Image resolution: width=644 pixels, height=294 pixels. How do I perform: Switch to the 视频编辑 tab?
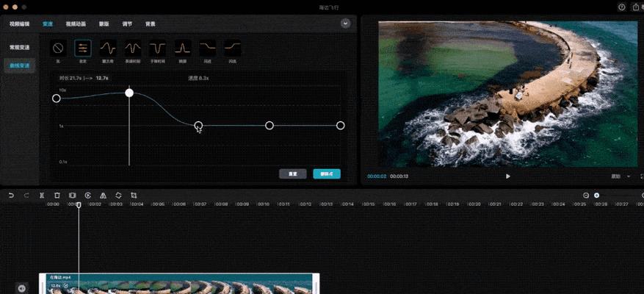pos(19,24)
